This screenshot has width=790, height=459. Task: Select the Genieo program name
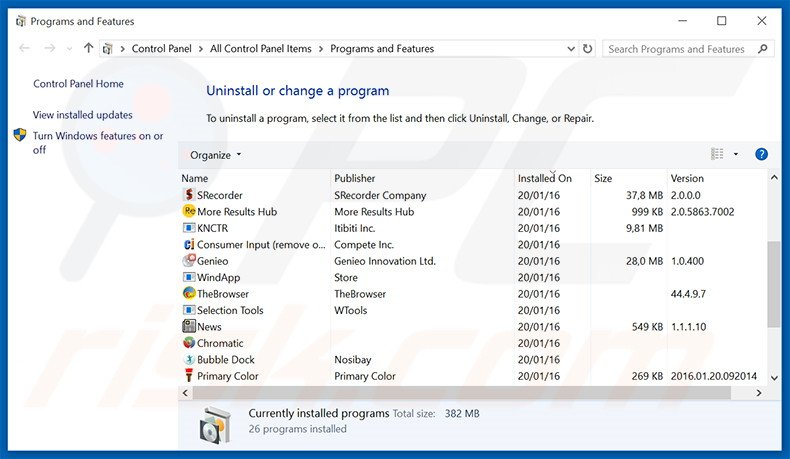coord(213,261)
